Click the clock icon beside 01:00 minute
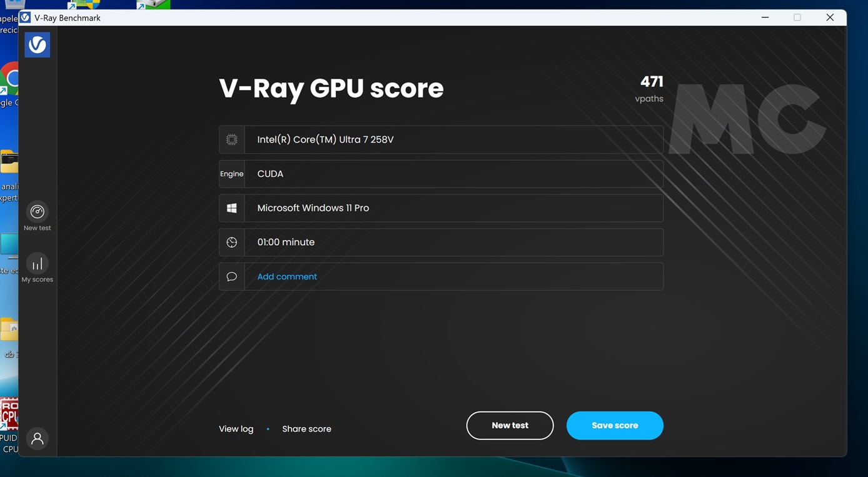Viewport: 868px width, 477px height. [x=232, y=243]
